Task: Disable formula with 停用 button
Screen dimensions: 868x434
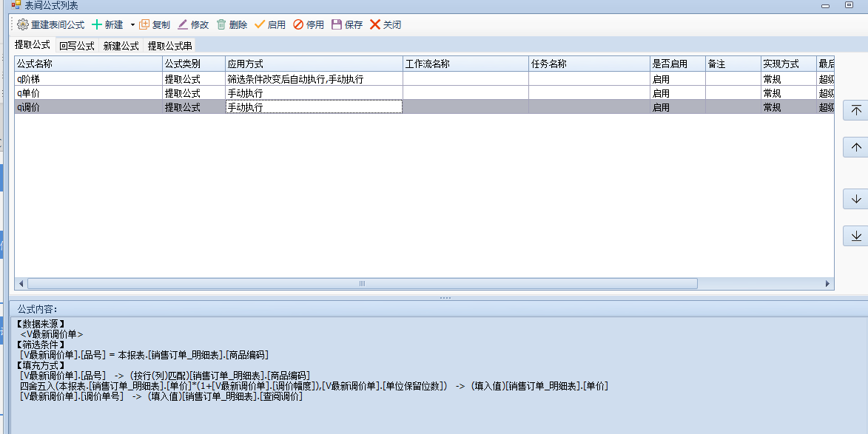Action: [298, 24]
